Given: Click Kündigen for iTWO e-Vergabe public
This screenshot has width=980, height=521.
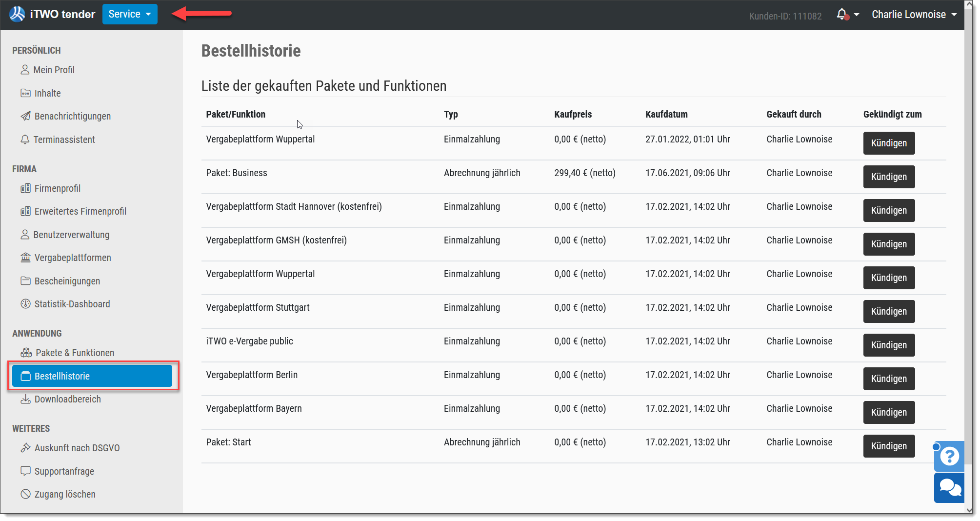Looking at the screenshot, I should 889,345.
